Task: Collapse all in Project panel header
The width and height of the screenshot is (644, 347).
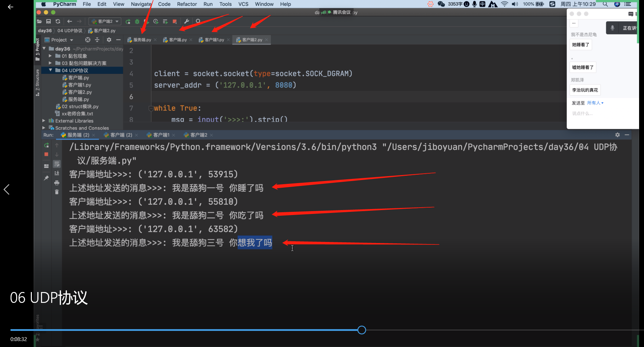Action: pyautogui.click(x=97, y=40)
